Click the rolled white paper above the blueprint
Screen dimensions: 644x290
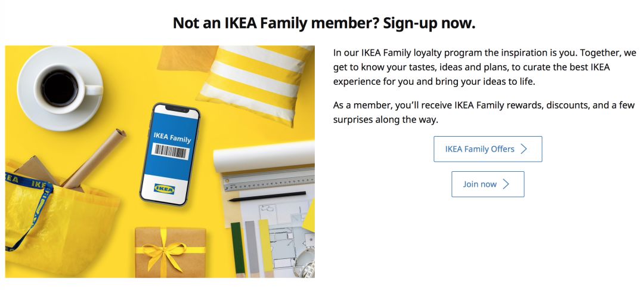click(x=262, y=158)
